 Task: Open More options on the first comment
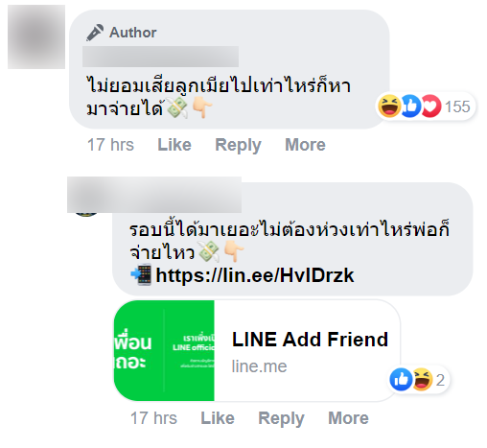(x=305, y=145)
